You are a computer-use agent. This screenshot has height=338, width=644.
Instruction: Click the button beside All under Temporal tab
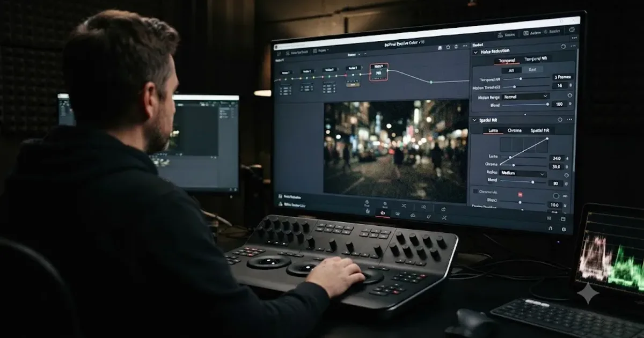tap(532, 70)
